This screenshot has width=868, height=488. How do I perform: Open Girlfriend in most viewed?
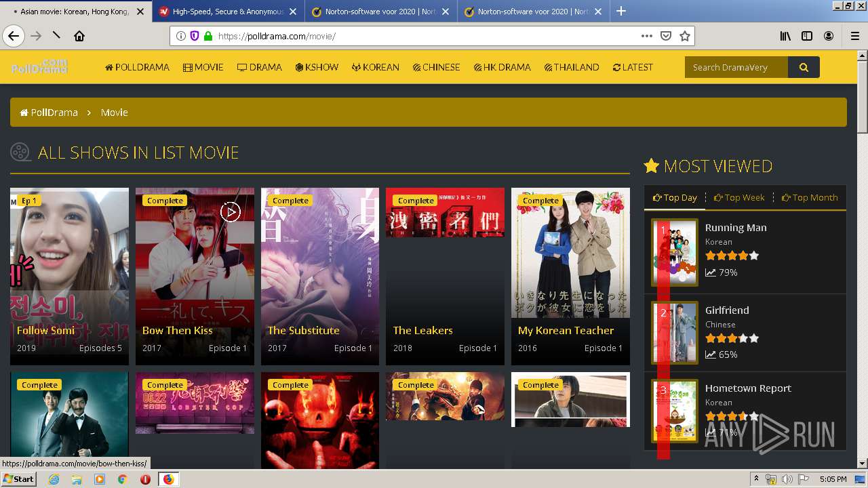coord(727,310)
